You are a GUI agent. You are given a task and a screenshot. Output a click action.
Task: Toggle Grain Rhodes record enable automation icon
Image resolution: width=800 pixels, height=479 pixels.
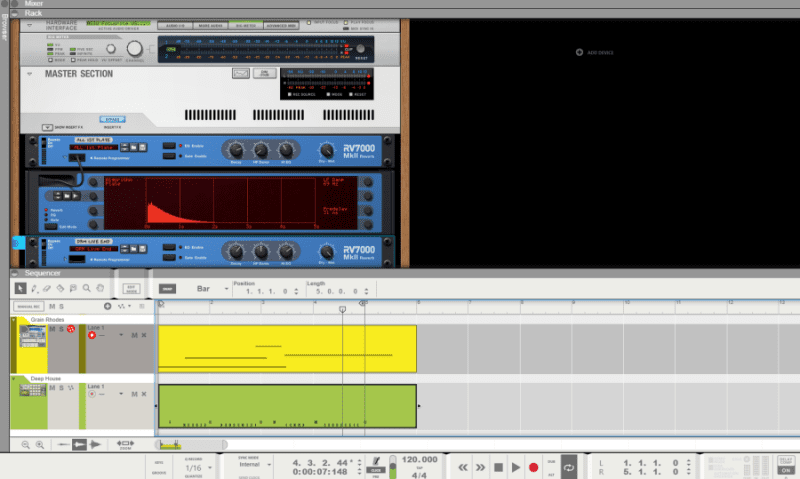tap(71, 329)
